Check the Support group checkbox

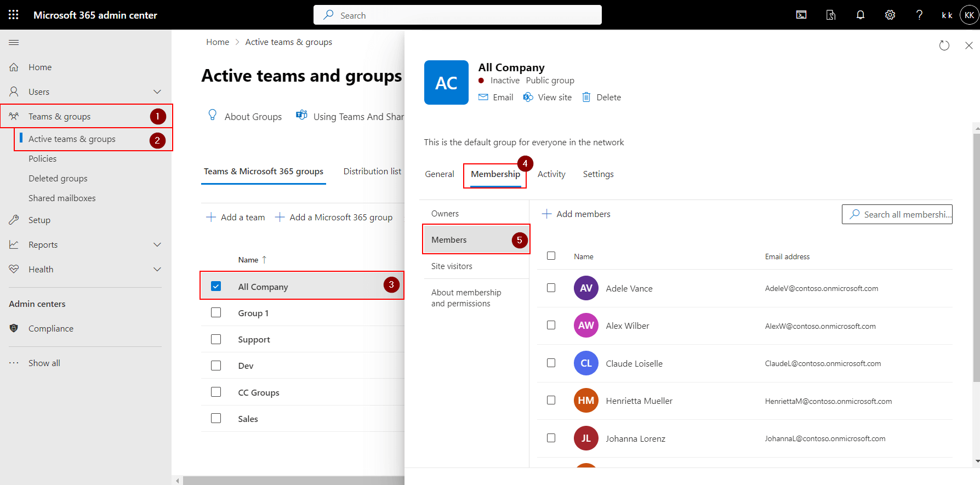click(216, 339)
